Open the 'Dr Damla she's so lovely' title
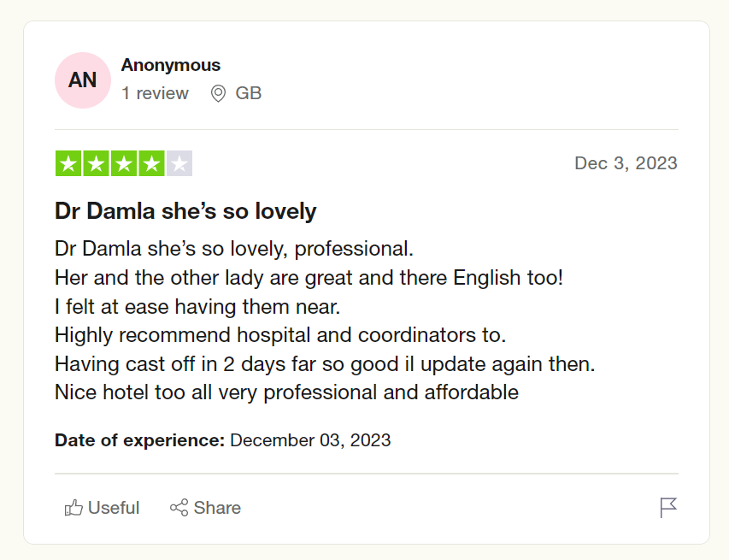Screen dimensions: 729x560 185,210
